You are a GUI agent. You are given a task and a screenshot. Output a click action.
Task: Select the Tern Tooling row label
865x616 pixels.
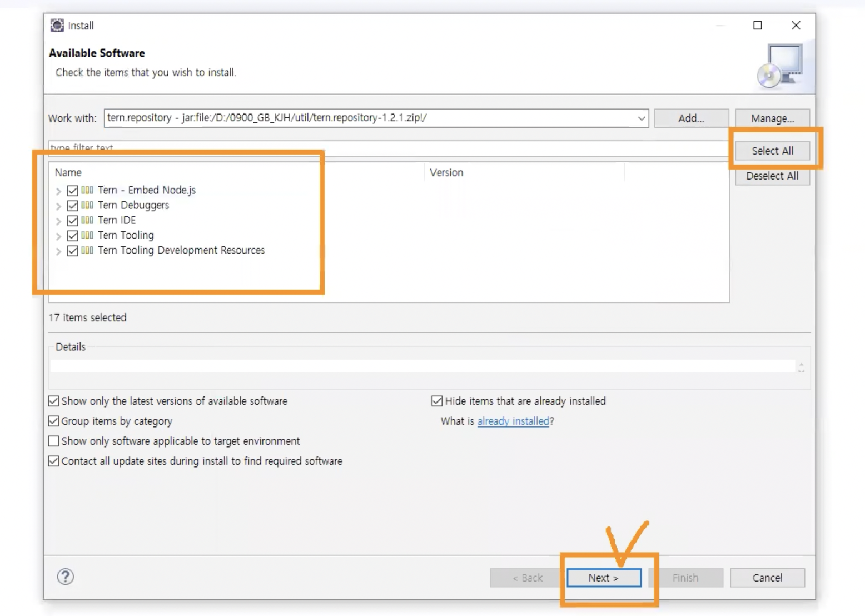tap(126, 235)
